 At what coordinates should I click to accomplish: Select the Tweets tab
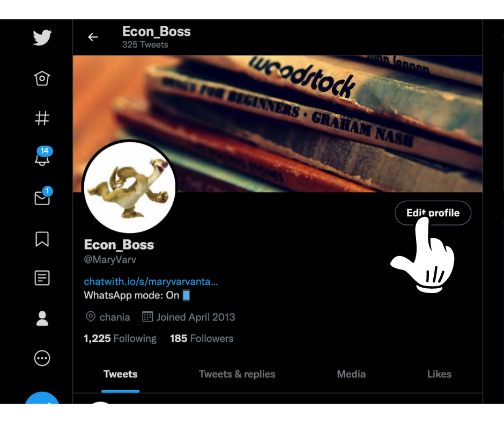(121, 374)
